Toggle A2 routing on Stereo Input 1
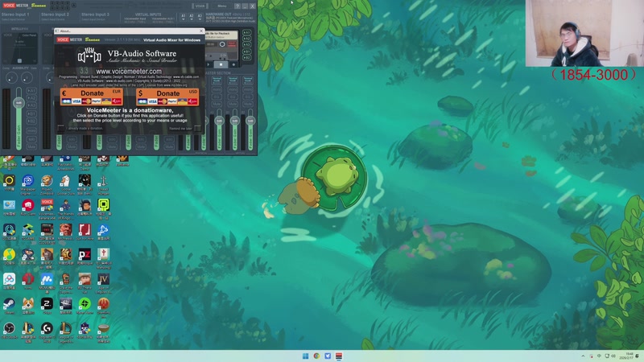Image resolution: width=644 pixels, height=362 pixels. pos(31,98)
